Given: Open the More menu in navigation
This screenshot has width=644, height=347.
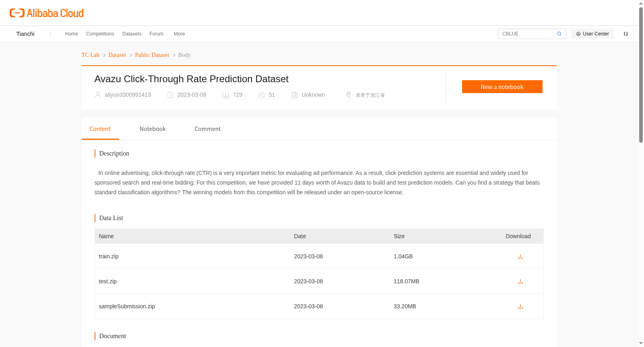Looking at the screenshot, I should (180, 34).
